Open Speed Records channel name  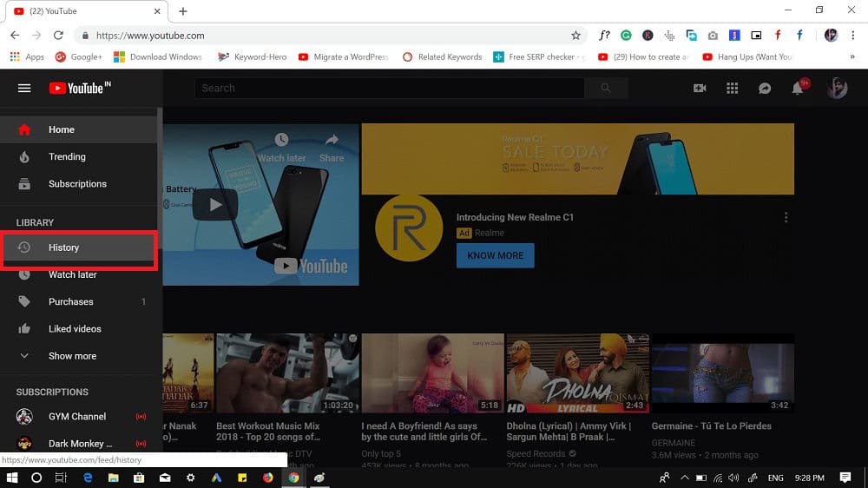[536, 453]
